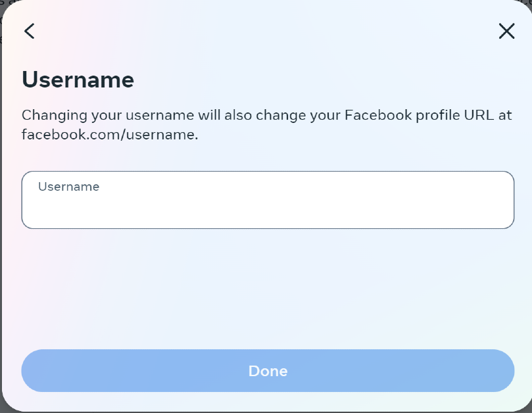532x413 pixels.
Task: Click the bold Username heading
Action: (x=78, y=80)
